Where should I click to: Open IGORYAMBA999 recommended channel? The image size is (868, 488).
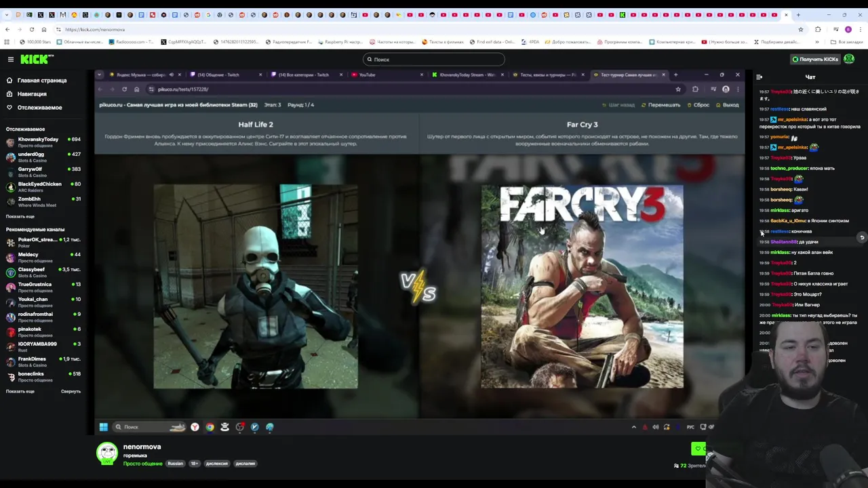click(x=43, y=347)
